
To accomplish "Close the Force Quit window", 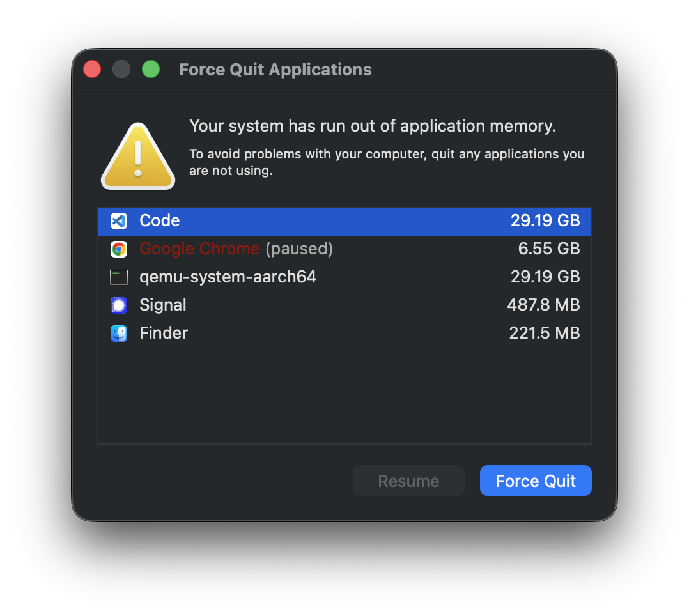I will tap(92, 69).
